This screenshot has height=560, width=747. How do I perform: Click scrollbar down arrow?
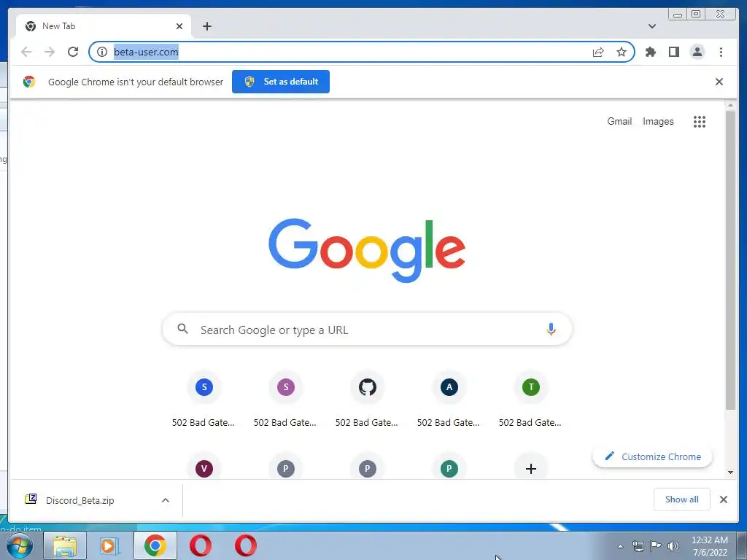pos(730,472)
